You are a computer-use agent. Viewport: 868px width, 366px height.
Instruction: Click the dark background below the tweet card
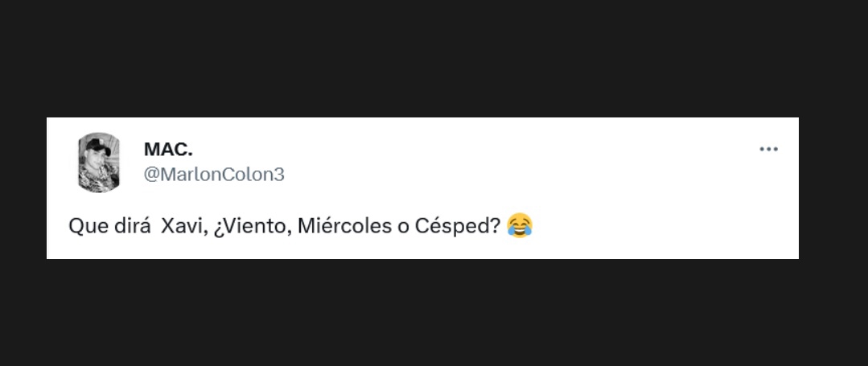point(434,313)
